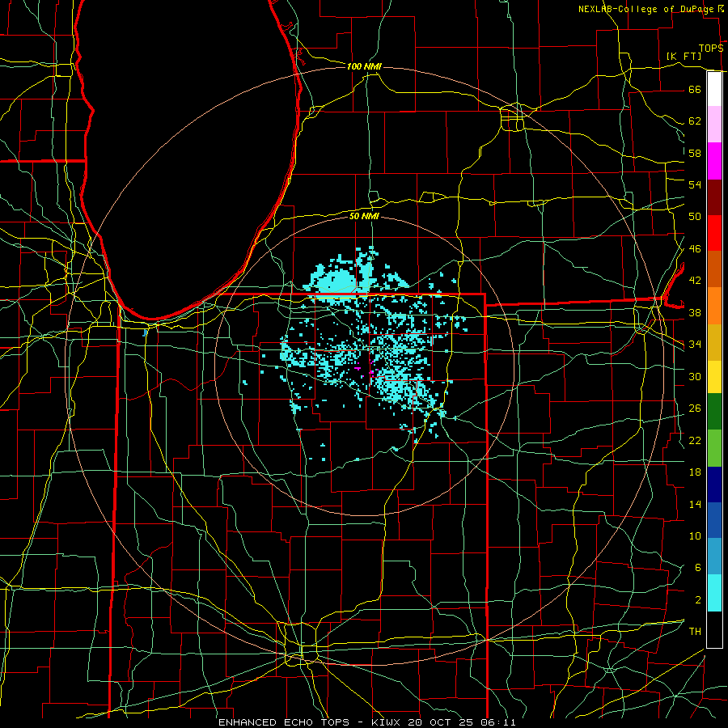Click the '50 NMI' range ring label
Image resolution: width=728 pixels, height=728 pixels.
tap(364, 216)
